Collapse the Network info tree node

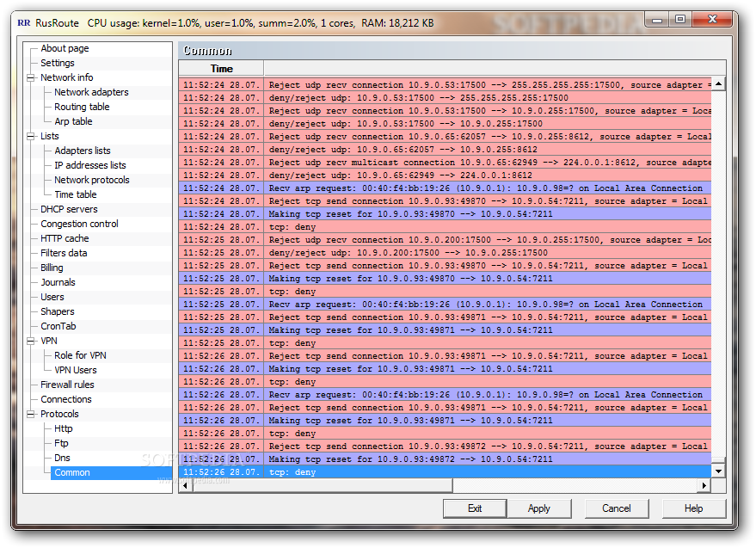(x=31, y=77)
